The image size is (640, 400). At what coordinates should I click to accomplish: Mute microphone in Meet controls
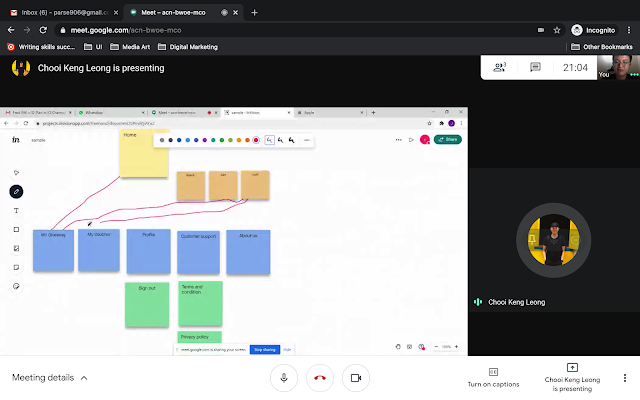pos(284,378)
